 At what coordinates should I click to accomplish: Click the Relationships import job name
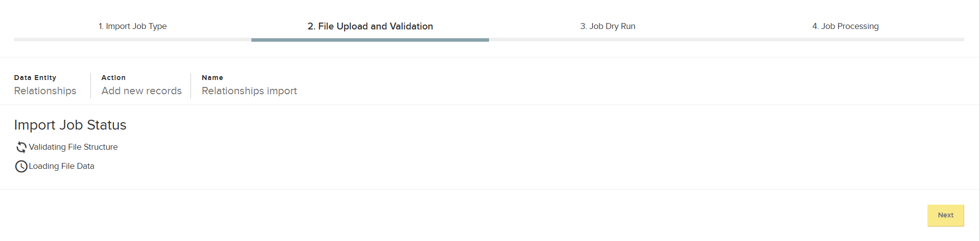point(249,91)
